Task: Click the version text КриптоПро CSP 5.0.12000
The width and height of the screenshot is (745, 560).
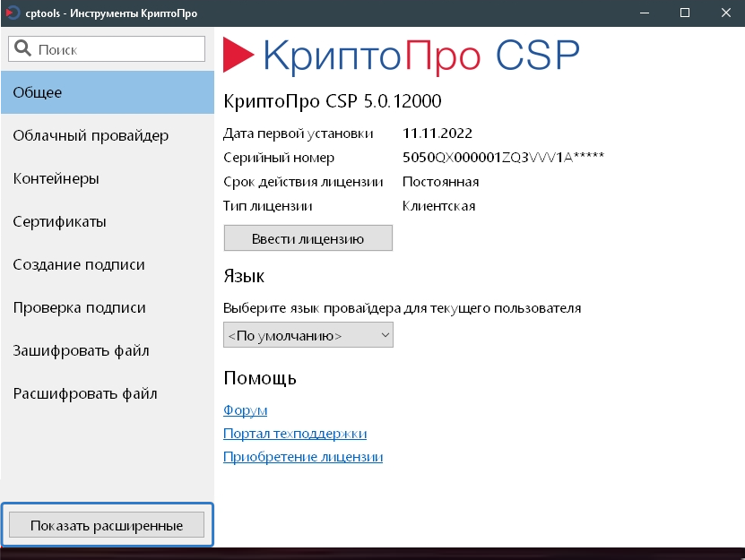Action: click(x=333, y=101)
